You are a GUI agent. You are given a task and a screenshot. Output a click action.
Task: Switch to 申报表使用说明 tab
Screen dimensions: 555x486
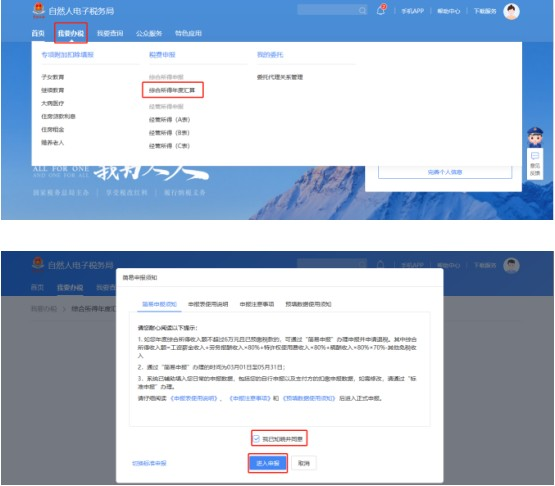pos(208,304)
